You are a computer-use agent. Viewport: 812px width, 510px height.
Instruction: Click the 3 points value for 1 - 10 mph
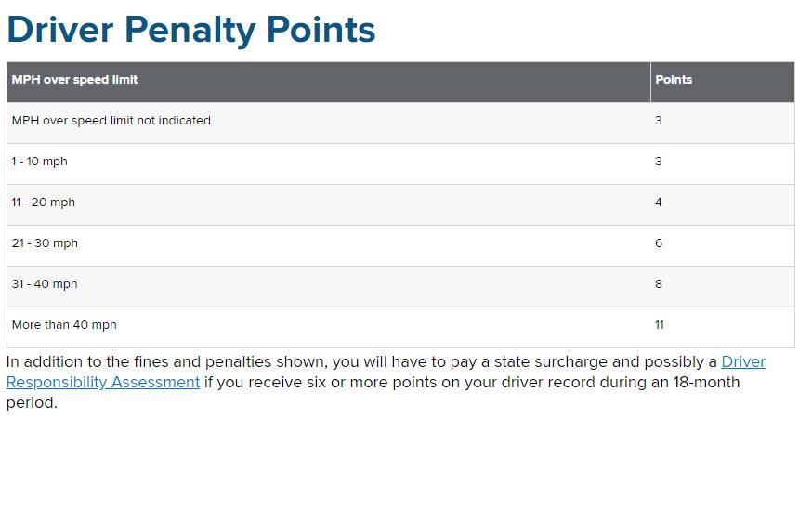coord(723,163)
